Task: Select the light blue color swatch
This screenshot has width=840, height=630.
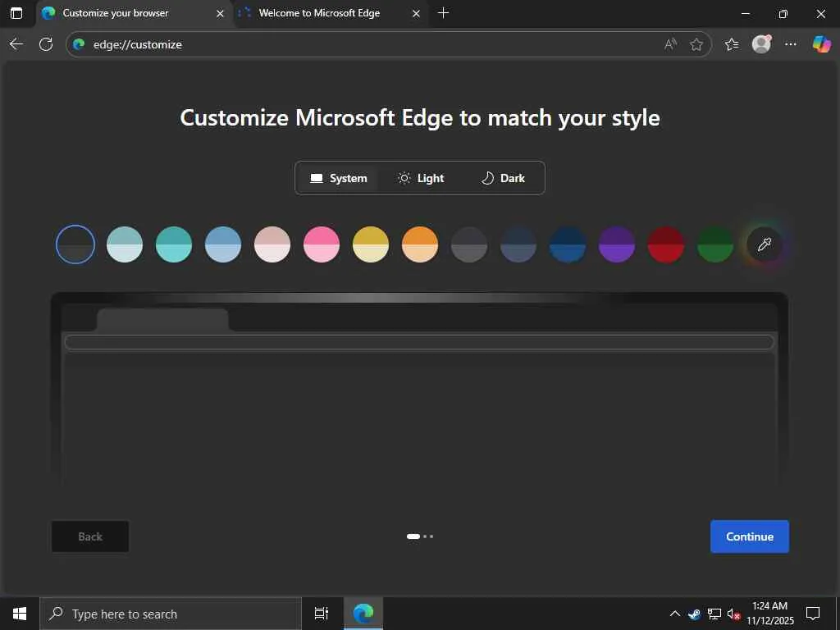Action: click(223, 244)
